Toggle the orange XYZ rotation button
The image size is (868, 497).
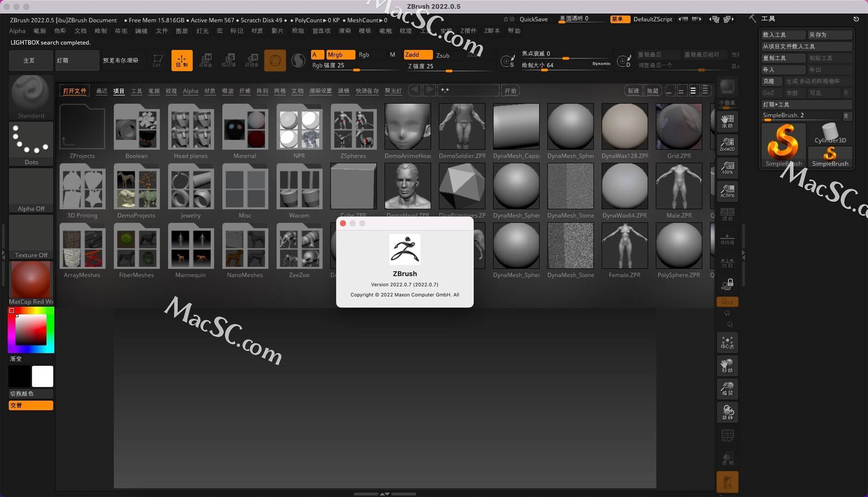point(727,302)
